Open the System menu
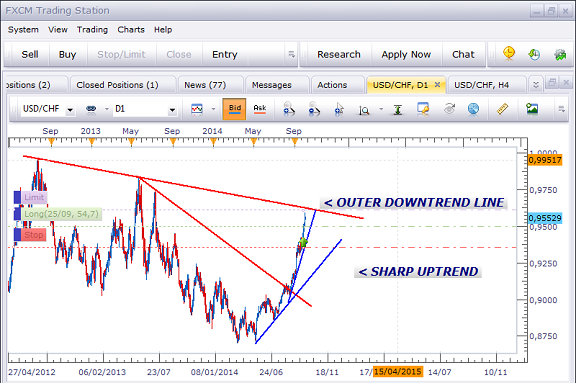Image resolution: width=576 pixels, height=383 pixels. coord(23,30)
